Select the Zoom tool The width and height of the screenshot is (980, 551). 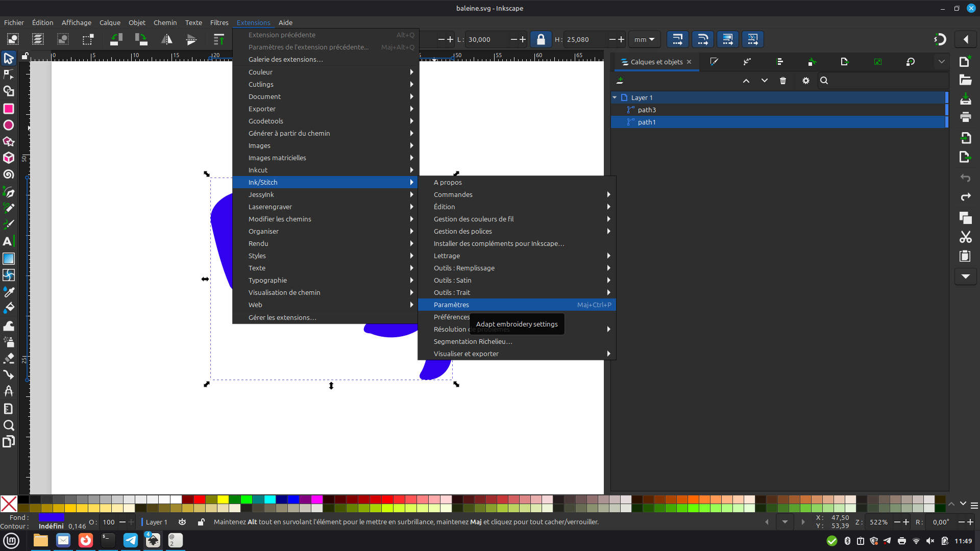coord(9,425)
